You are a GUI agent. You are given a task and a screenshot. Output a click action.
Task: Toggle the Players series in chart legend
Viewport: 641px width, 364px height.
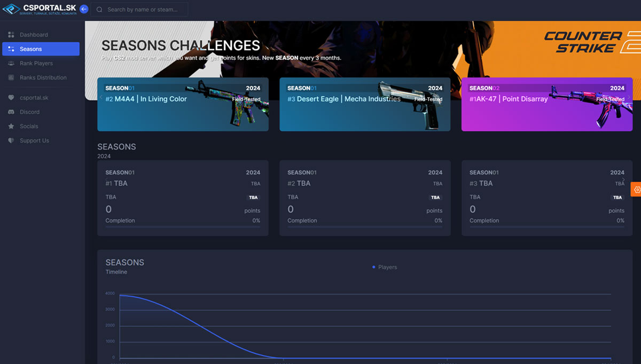385,267
